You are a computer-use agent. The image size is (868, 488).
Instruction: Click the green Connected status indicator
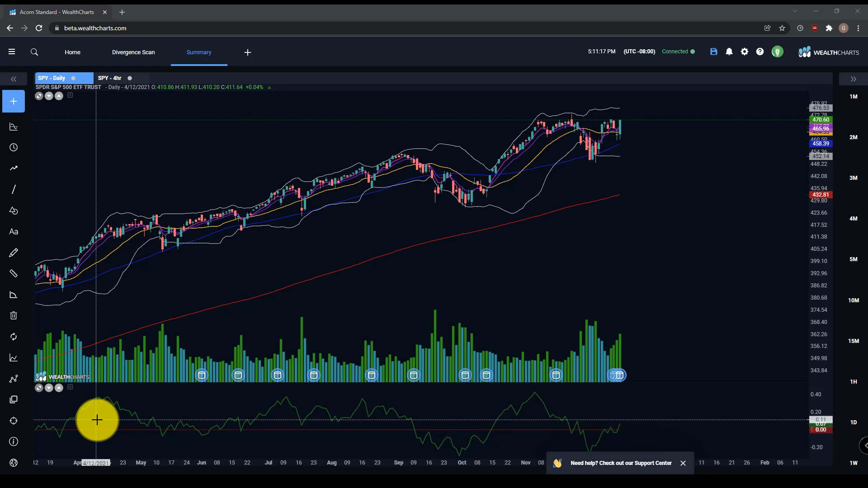click(678, 52)
